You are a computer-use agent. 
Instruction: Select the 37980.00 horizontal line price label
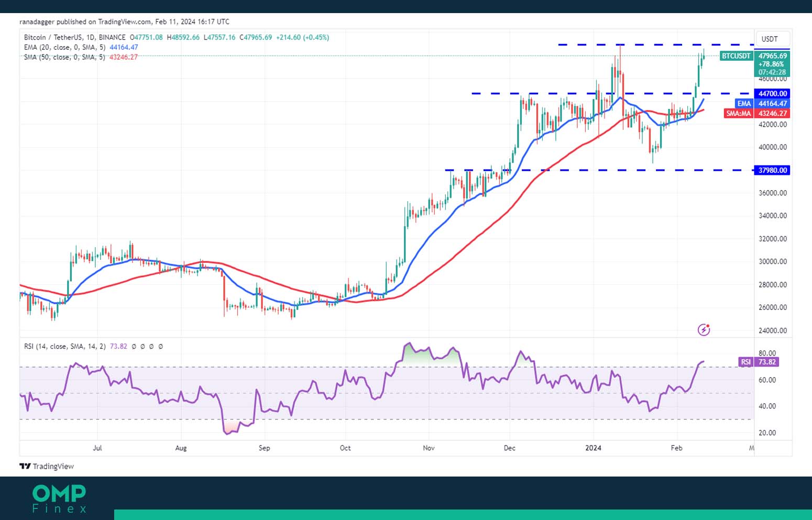773,170
